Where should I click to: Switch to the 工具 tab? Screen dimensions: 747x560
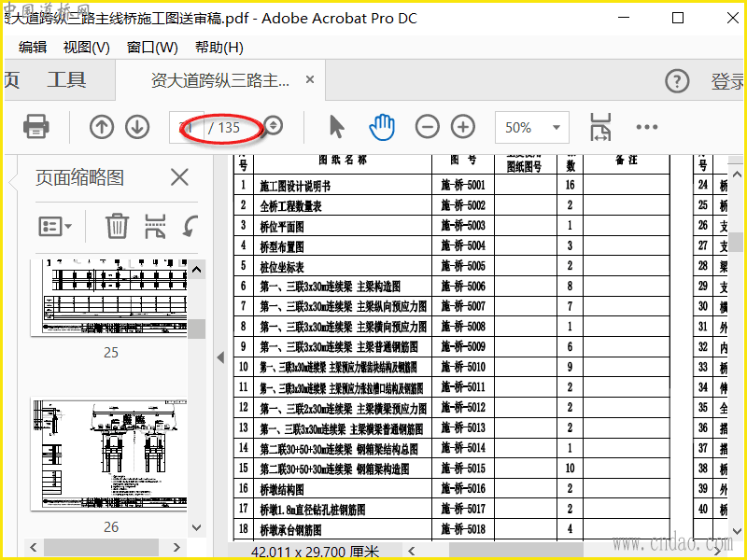[x=66, y=80]
